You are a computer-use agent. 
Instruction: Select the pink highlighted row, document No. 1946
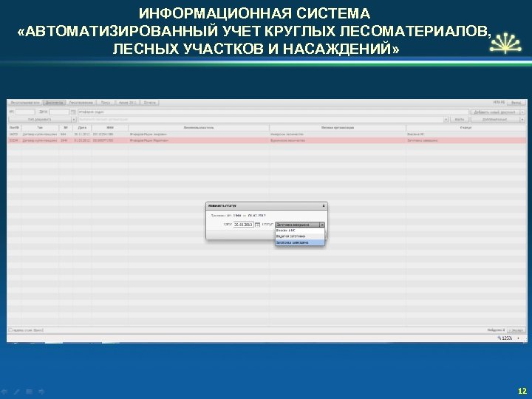click(x=267, y=140)
